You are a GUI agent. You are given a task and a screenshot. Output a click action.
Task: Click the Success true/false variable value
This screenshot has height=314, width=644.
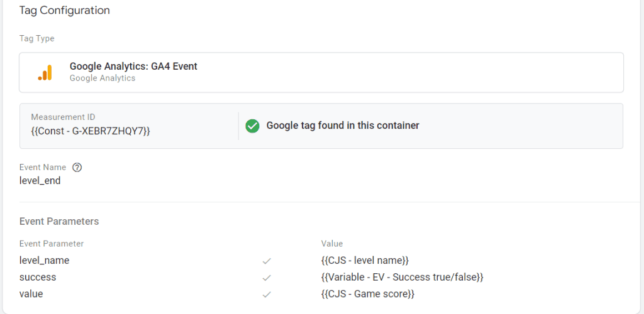coord(401,277)
